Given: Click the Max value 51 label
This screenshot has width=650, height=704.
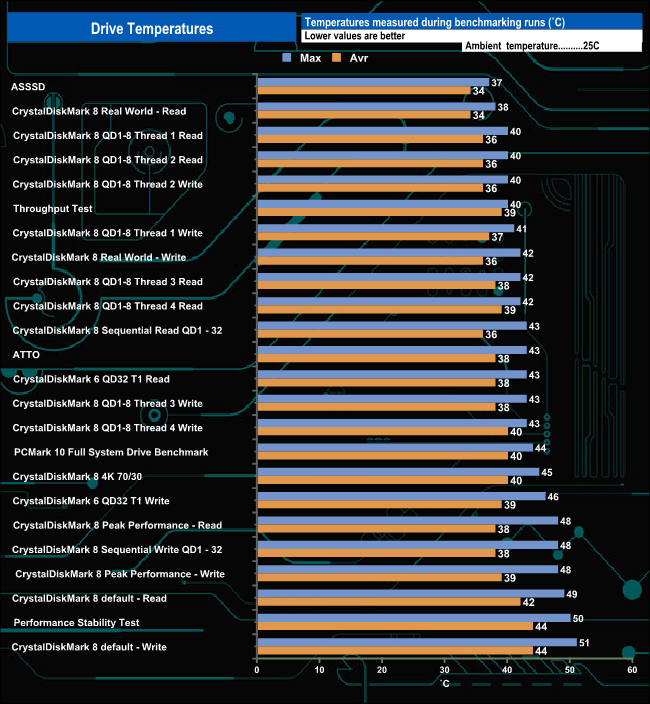Looking at the screenshot, I should click(x=584, y=643).
